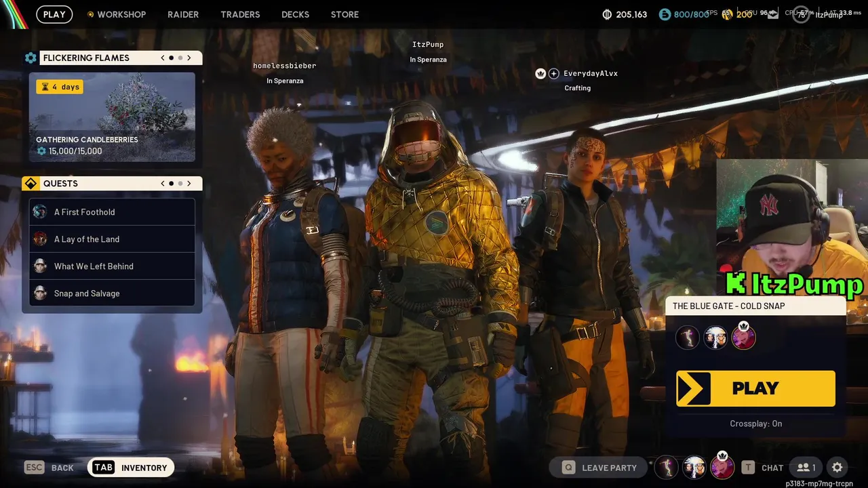The width and height of the screenshot is (868, 488).
Task: Click the ItzPump name above center character
Action: click(x=428, y=45)
